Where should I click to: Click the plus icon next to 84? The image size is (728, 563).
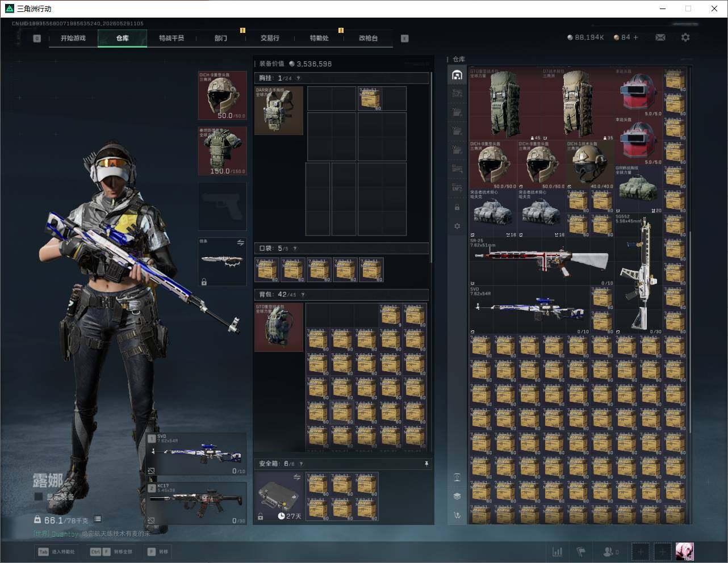click(x=635, y=37)
